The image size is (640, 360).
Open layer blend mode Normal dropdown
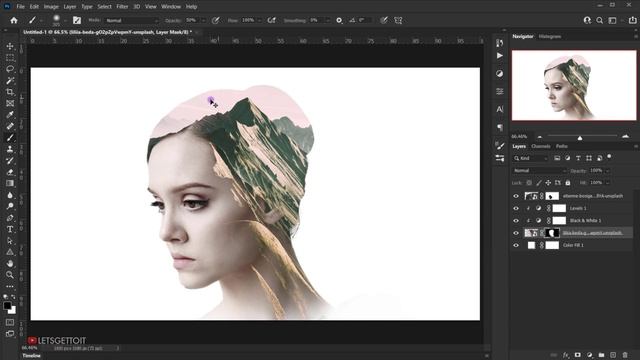pyautogui.click(x=540, y=171)
